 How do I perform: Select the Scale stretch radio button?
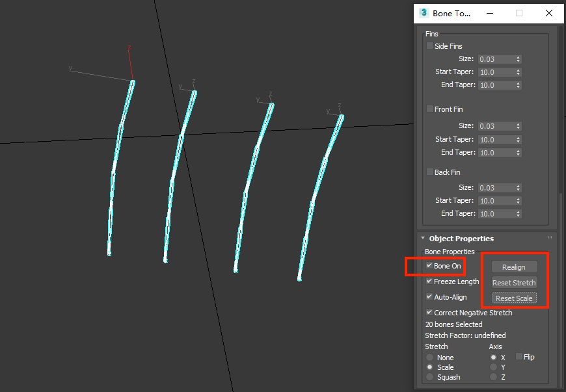[429, 367]
